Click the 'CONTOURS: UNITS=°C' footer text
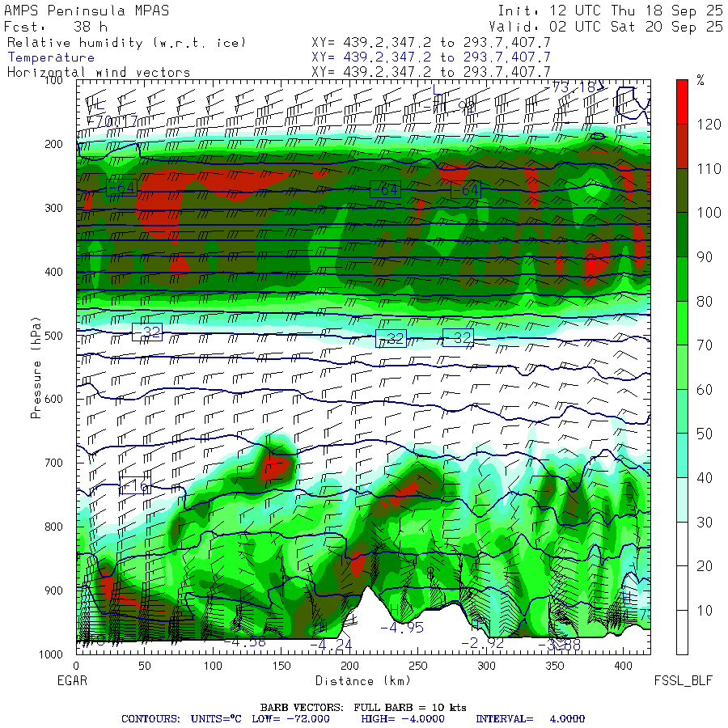The image size is (728, 728). coord(181,719)
